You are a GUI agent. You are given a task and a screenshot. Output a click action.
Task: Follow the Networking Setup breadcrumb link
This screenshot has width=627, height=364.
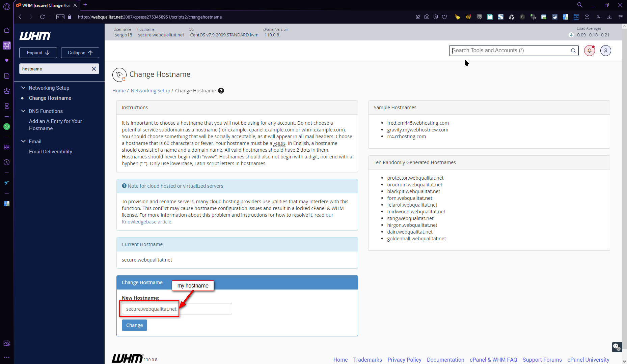click(151, 91)
